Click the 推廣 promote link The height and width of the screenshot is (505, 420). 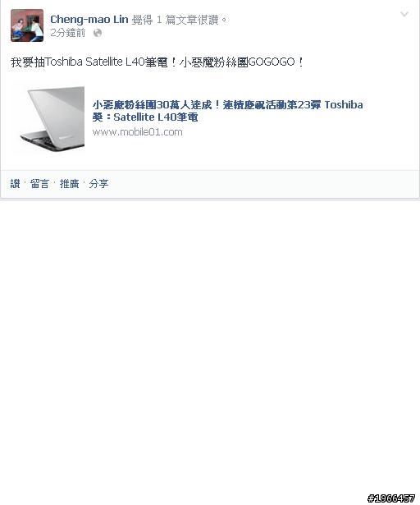pyautogui.click(x=69, y=184)
